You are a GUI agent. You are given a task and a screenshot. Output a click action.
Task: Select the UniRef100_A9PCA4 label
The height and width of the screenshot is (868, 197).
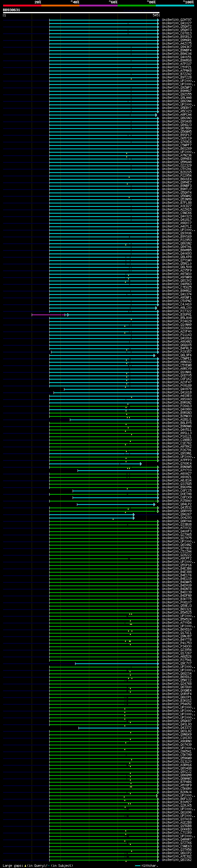(x=177, y=115)
